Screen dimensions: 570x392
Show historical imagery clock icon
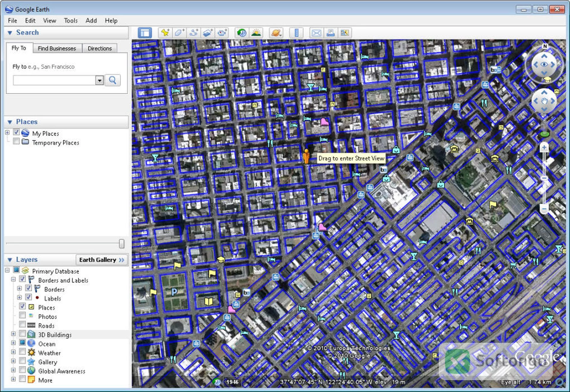242,33
